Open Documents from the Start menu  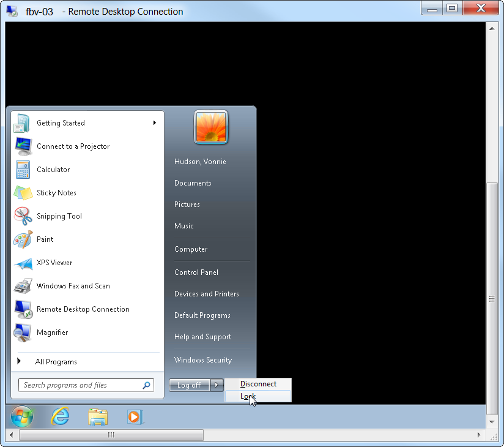193,183
